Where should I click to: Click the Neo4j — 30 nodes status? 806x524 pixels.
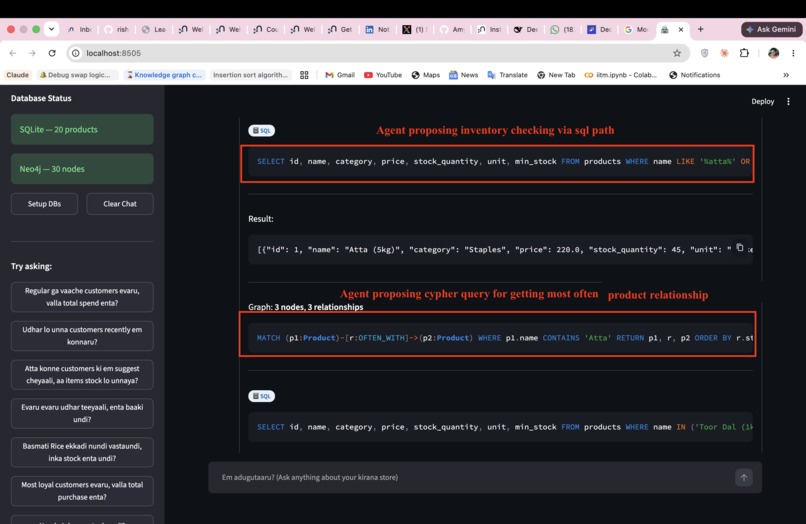click(82, 169)
